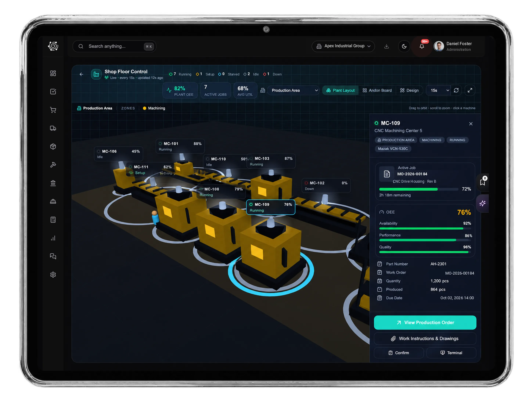Image resolution: width=532 pixels, height=399 pixels.
Task: Expand the Apex Industrial Group selector
Action: pyautogui.click(x=343, y=46)
